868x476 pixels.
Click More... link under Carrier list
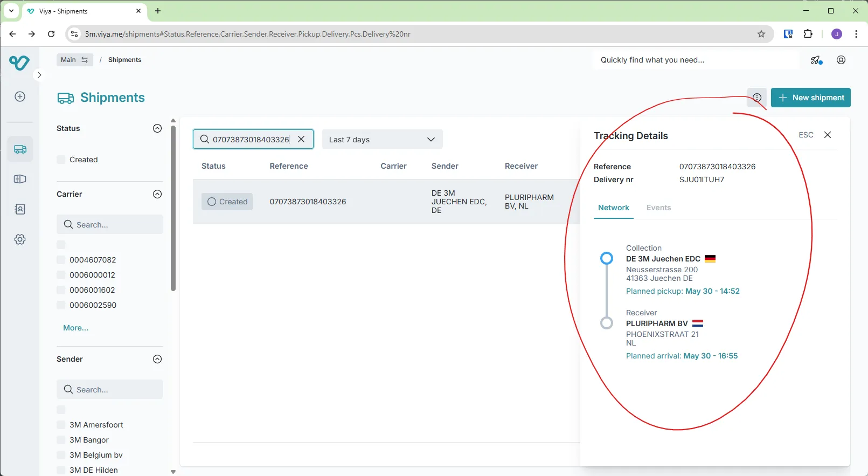point(75,328)
